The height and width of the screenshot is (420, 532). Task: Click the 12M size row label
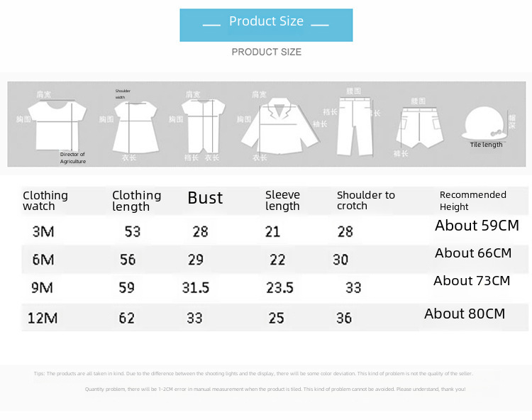pyautogui.click(x=43, y=319)
